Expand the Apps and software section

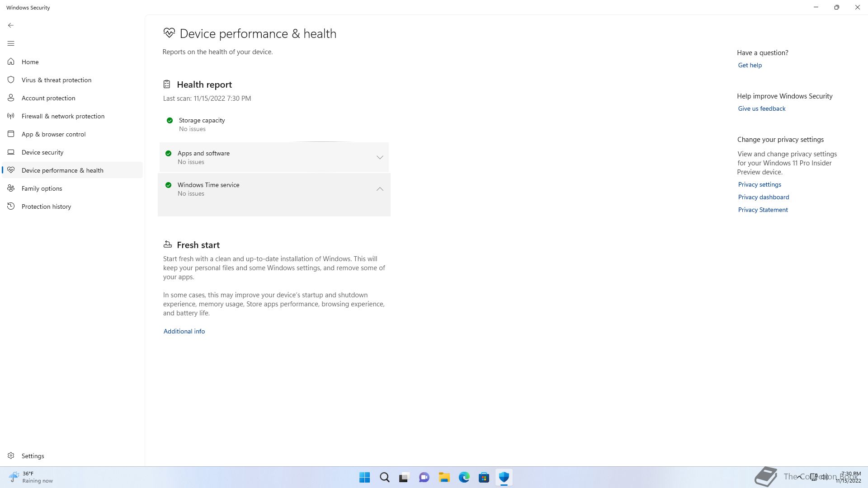click(380, 157)
